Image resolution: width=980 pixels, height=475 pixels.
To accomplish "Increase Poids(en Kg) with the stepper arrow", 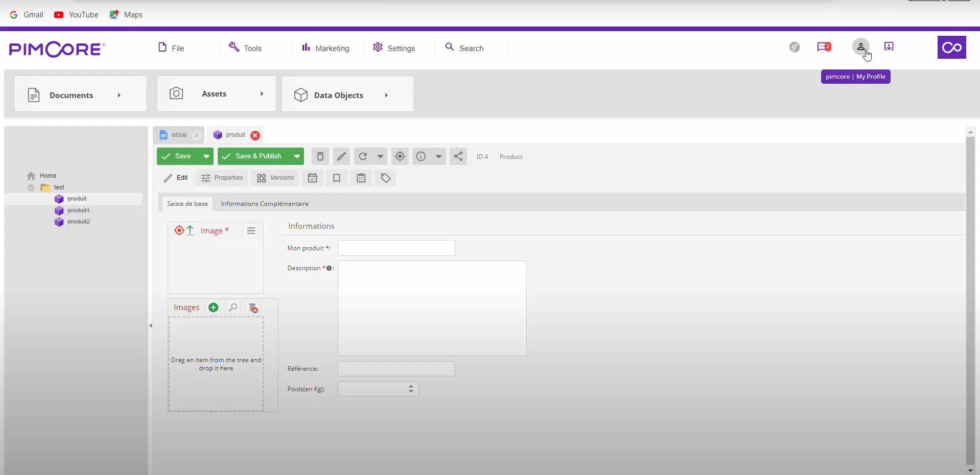I will tap(410, 386).
